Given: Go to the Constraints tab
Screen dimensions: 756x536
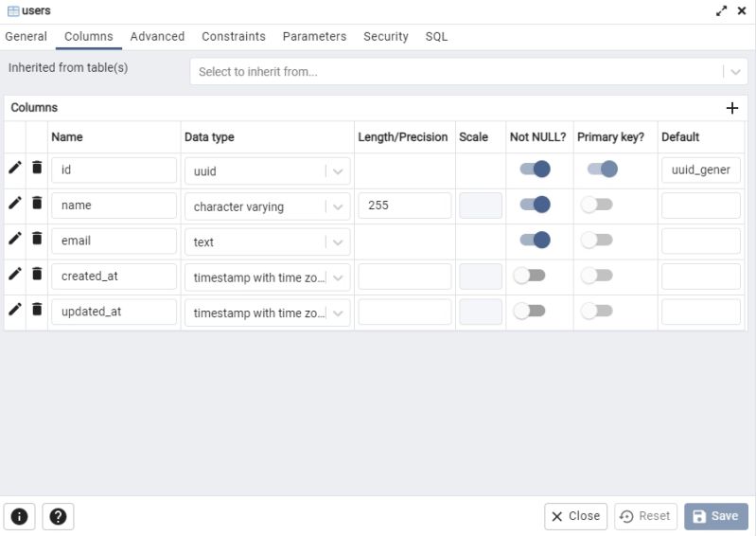Looking at the screenshot, I should 234,37.
